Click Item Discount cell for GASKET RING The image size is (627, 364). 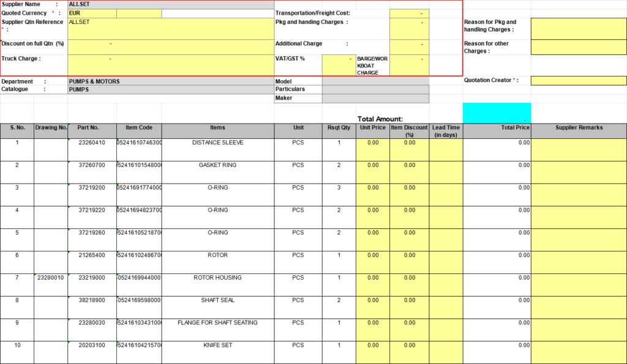coord(409,172)
